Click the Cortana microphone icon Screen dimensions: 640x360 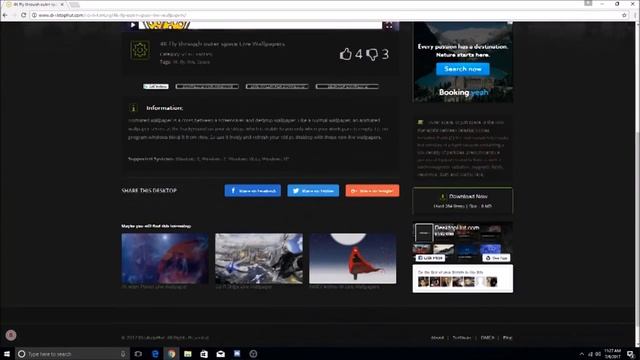pos(123,354)
